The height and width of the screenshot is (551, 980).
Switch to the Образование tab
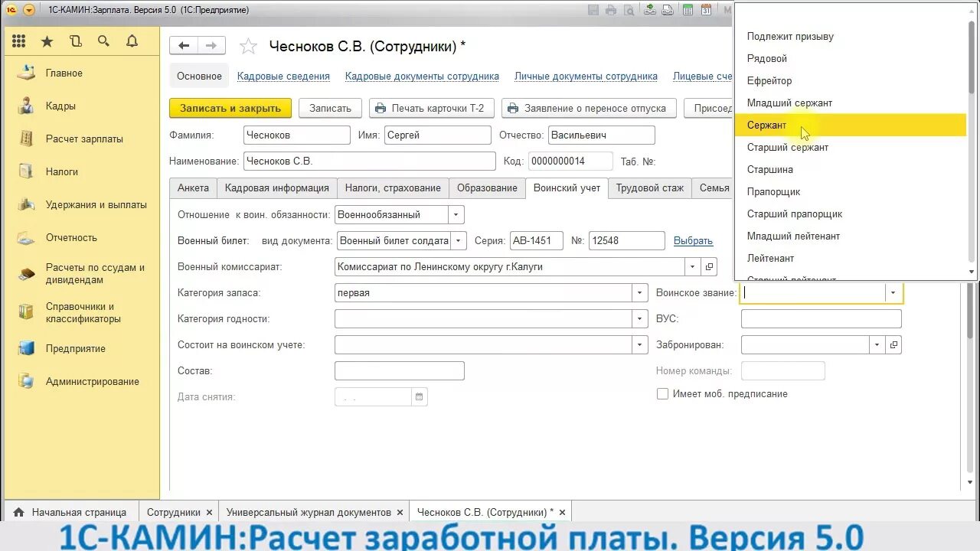tap(487, 188)
